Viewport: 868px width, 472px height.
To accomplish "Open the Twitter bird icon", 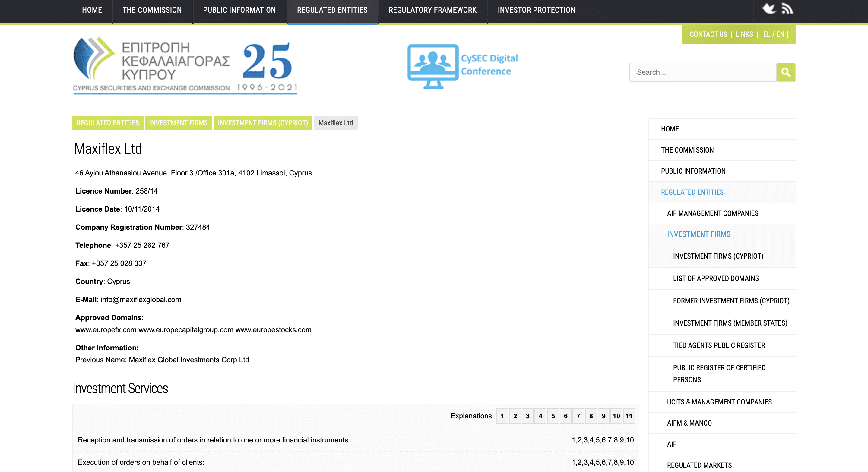I will 769,8.
